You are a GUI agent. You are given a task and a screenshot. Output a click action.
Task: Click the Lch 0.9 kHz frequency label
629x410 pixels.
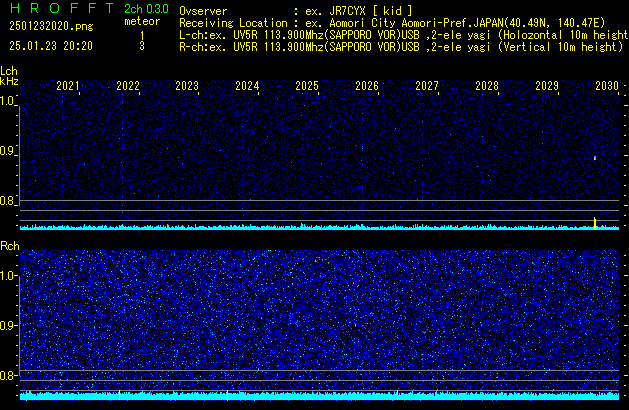(8, 151)
